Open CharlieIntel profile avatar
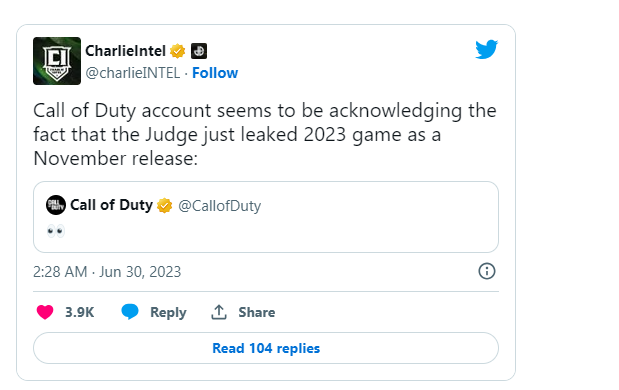Viewport: 619px width, 390px height. (57, 61)
